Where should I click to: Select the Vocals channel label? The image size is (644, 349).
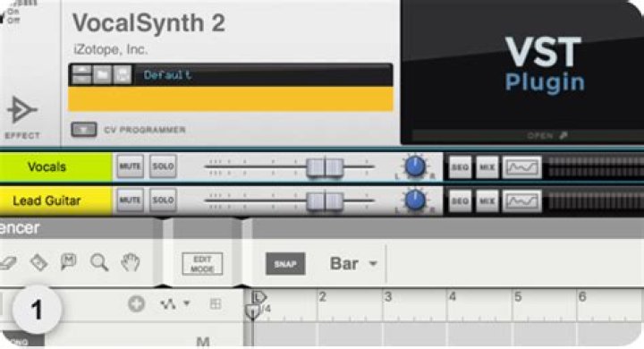pyautogui.click(x=55, y=166)
